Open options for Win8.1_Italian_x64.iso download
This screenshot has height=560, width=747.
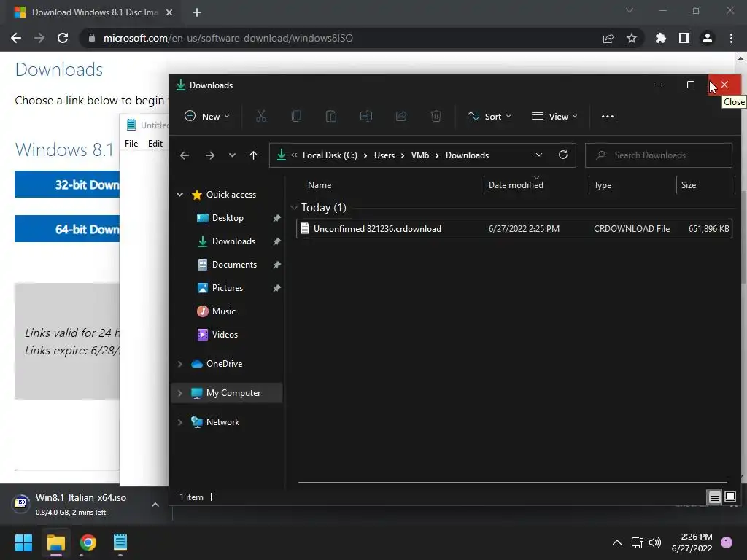[155, 505]
